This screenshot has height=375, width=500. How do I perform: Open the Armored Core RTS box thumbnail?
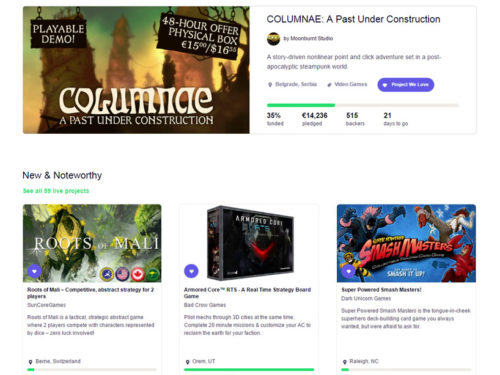coord(249,243)
